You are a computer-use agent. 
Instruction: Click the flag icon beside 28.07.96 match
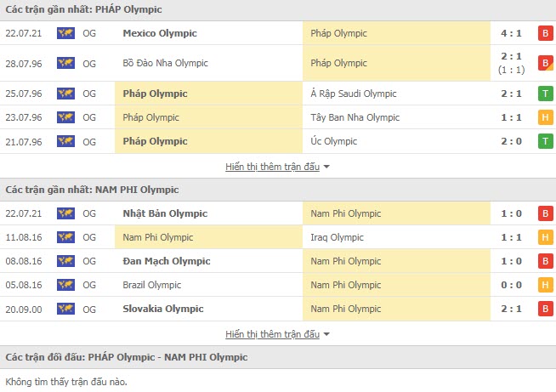point(65,63)
